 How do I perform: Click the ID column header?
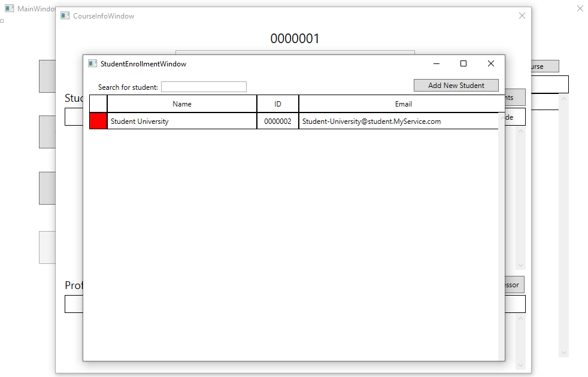coord(278,104)
